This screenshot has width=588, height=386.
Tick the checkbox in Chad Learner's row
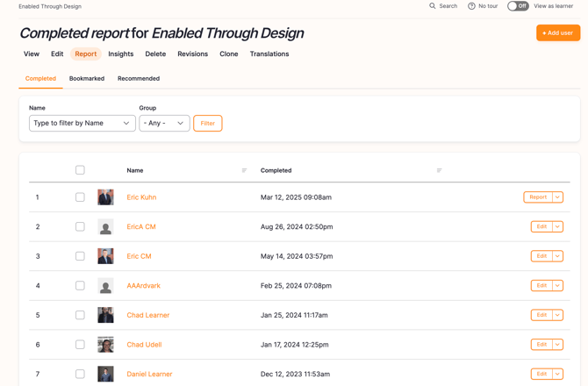(x=80, y=315)
